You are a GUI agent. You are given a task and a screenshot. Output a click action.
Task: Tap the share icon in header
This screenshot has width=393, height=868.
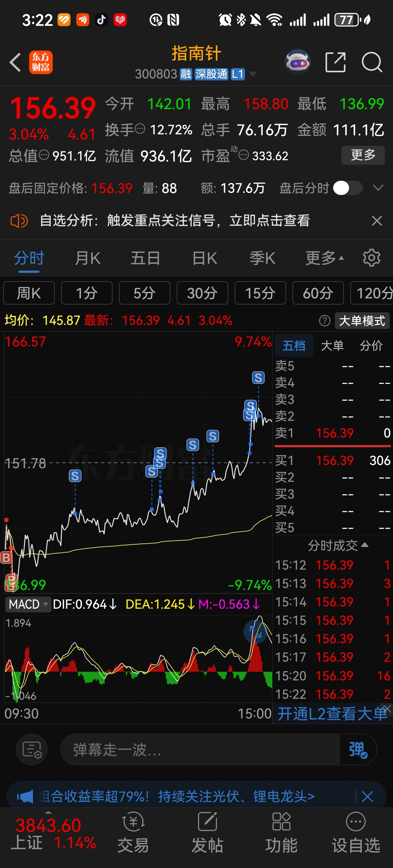335,62
